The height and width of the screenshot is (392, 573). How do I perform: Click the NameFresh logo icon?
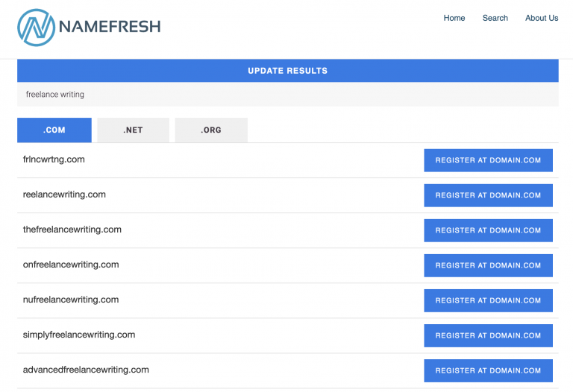[35, 27]
